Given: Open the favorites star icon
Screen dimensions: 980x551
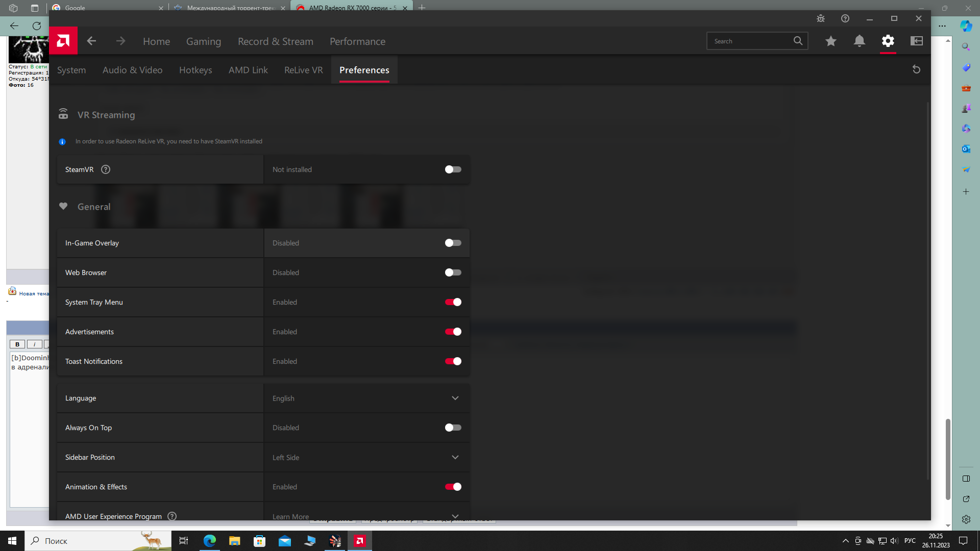Looking at the screenshot, I should (830, 41).
